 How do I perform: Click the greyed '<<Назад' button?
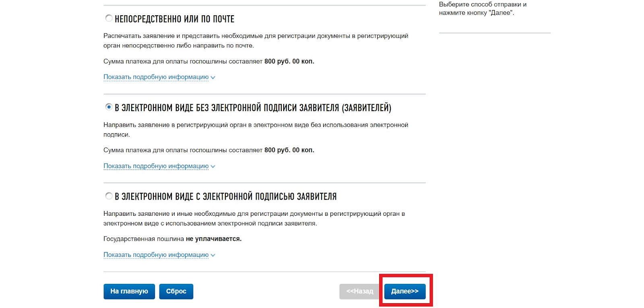pyautogui.click(x=359, y=291)
